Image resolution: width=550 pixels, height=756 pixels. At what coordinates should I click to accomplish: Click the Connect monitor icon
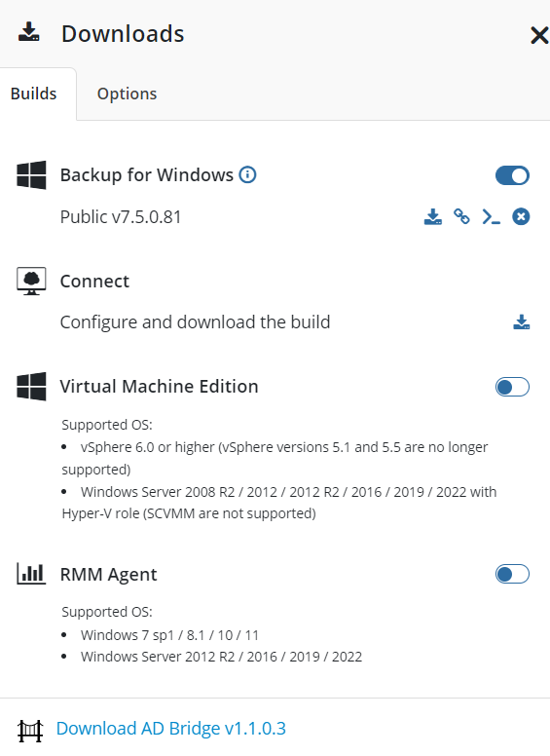point(31,282)
